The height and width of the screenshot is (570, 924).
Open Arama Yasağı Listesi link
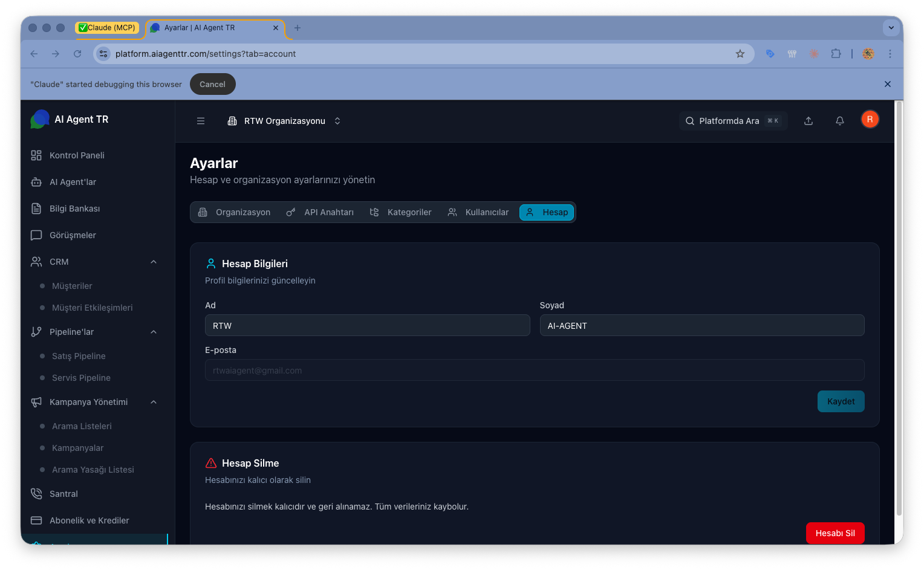(93, 470)
